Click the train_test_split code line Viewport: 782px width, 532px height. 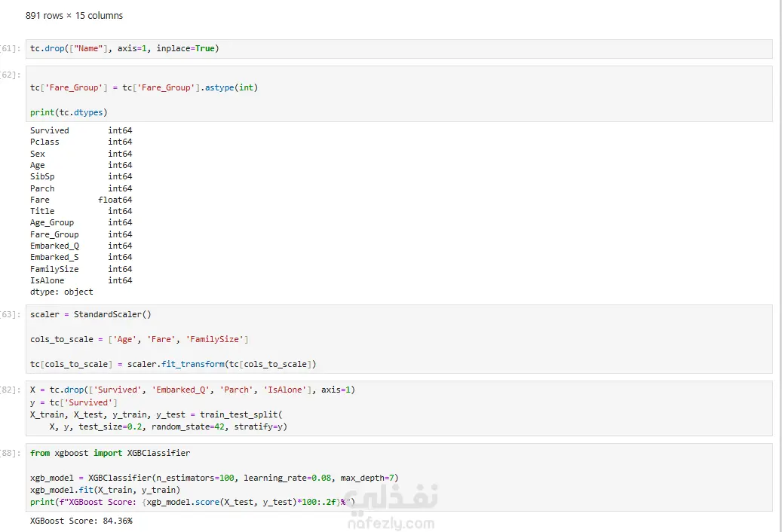(156, 414)
